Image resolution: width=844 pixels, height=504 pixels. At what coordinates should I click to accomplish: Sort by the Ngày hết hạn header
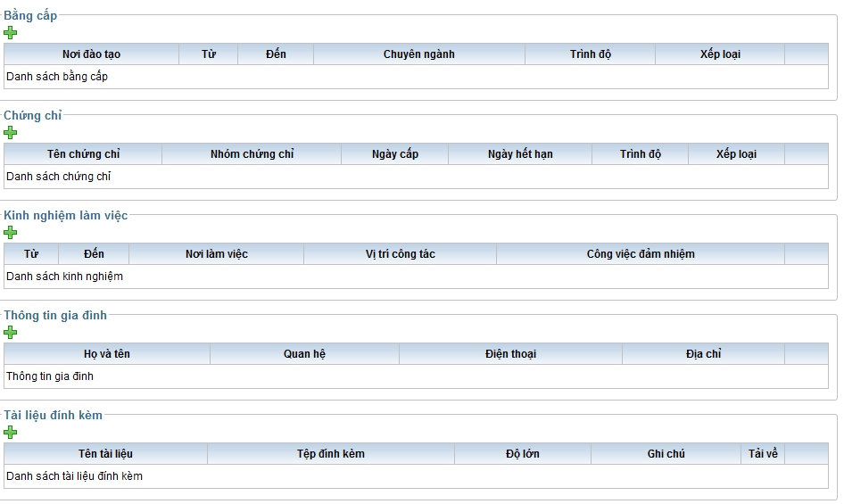pyautogui.click(x=519, y=154)
